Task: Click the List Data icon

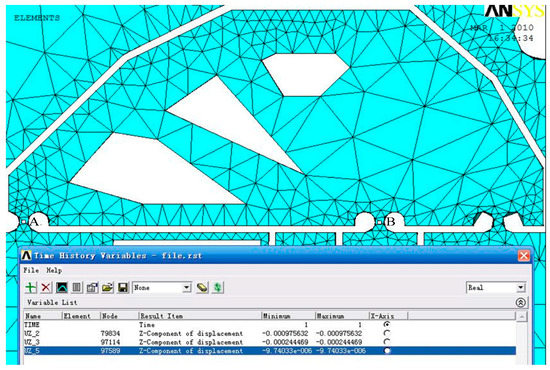Action: pos(77,288)
